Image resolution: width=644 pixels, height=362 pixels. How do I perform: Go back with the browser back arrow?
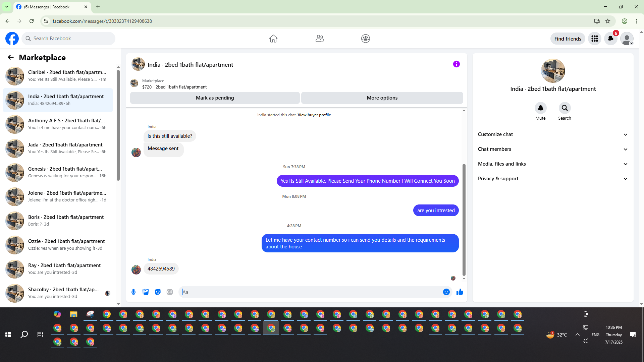(7, 21)
